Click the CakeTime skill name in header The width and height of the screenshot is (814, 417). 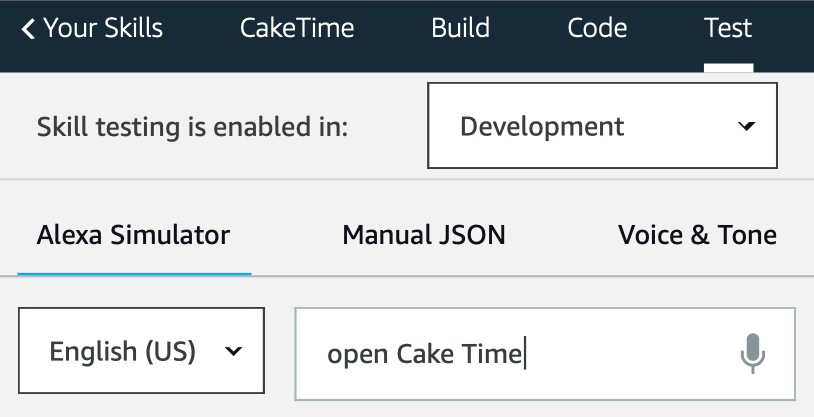(297, 29)
